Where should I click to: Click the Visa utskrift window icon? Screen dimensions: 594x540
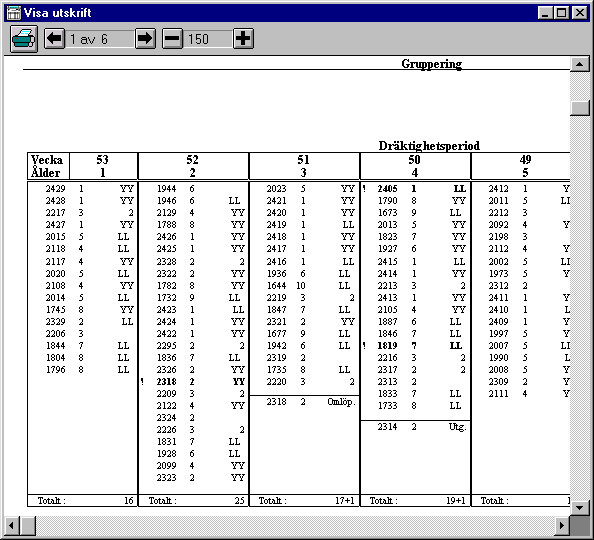[x=14, y=13]
